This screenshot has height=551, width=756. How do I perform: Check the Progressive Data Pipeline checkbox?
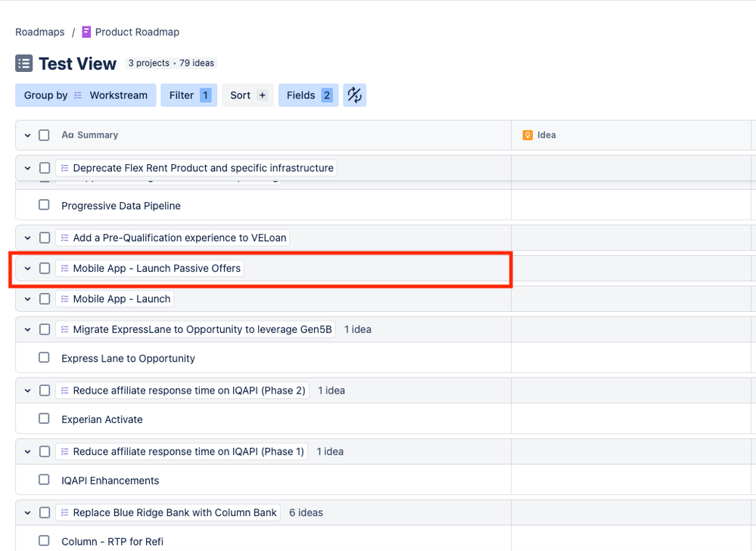[x=44, y=205]
